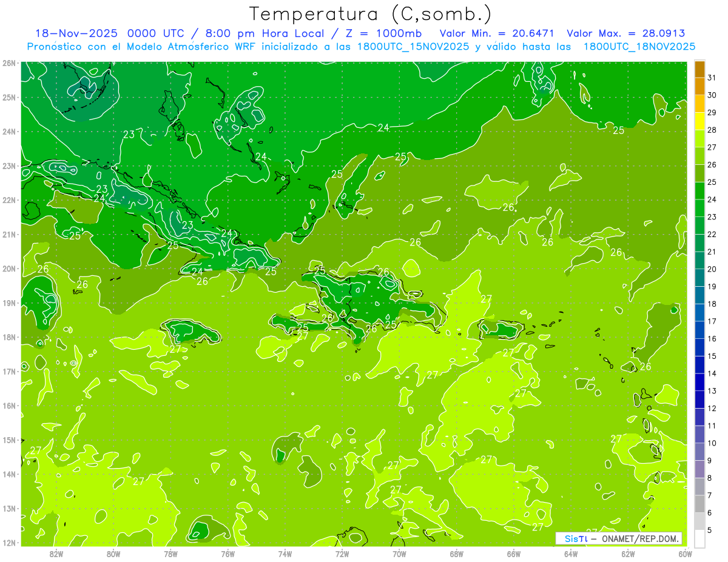Click the '82W' longitude axis label

click(x=56, y=554)
